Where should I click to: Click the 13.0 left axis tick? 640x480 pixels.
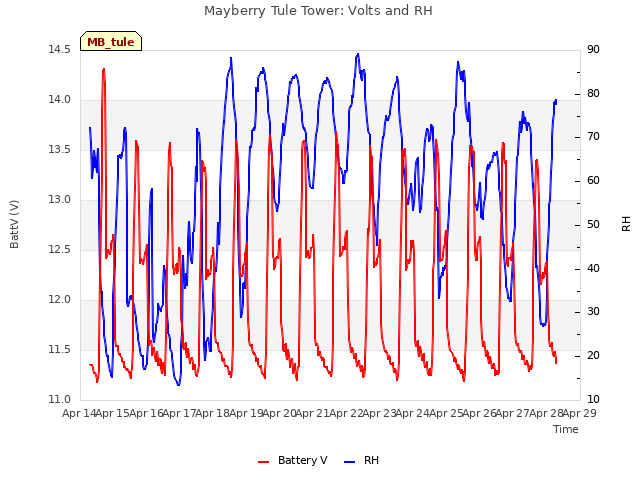(x=60, y=200)
